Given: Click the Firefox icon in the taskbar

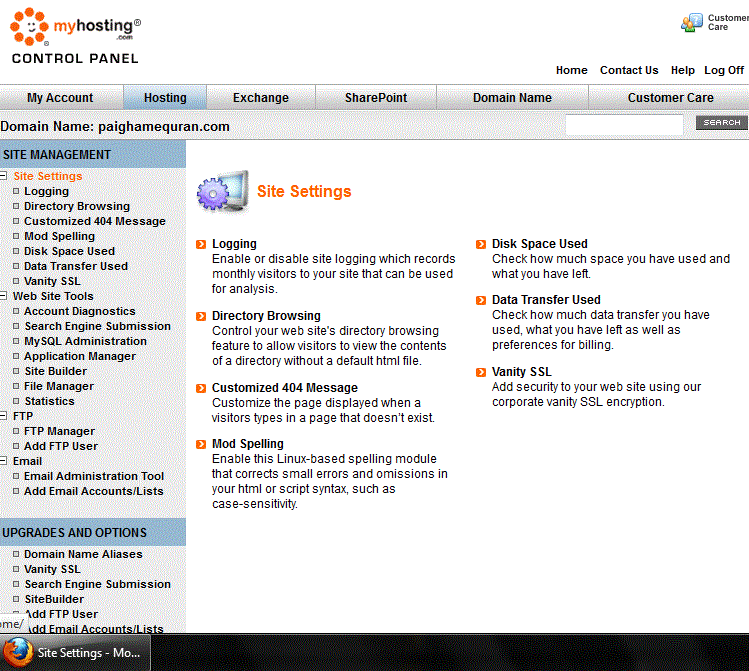Looking at the screenshot, I should tap(17, 652).
